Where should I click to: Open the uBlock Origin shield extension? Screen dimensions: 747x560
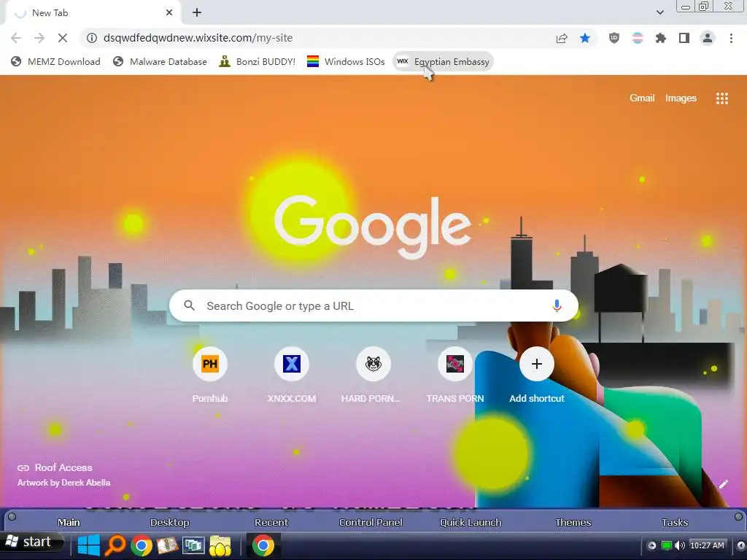coord(614,38)
